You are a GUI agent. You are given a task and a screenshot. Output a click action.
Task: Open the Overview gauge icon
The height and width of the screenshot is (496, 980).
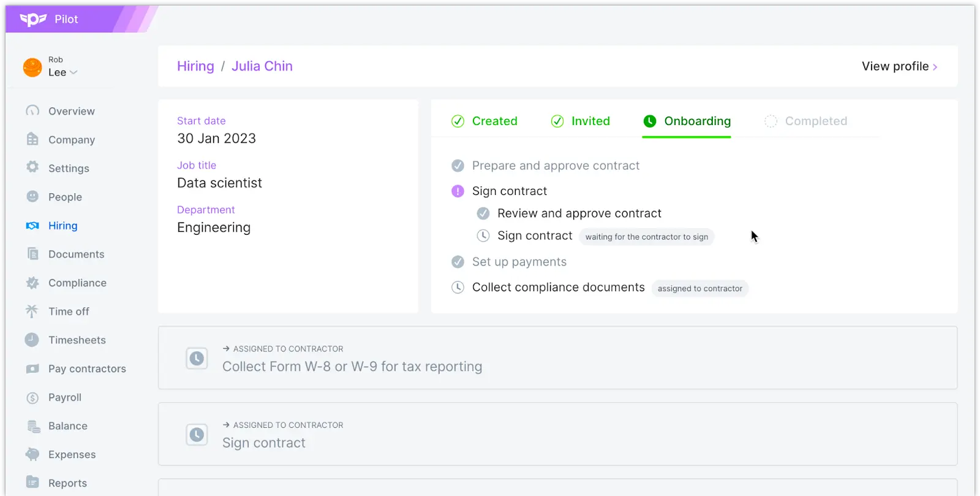point(32,111)
